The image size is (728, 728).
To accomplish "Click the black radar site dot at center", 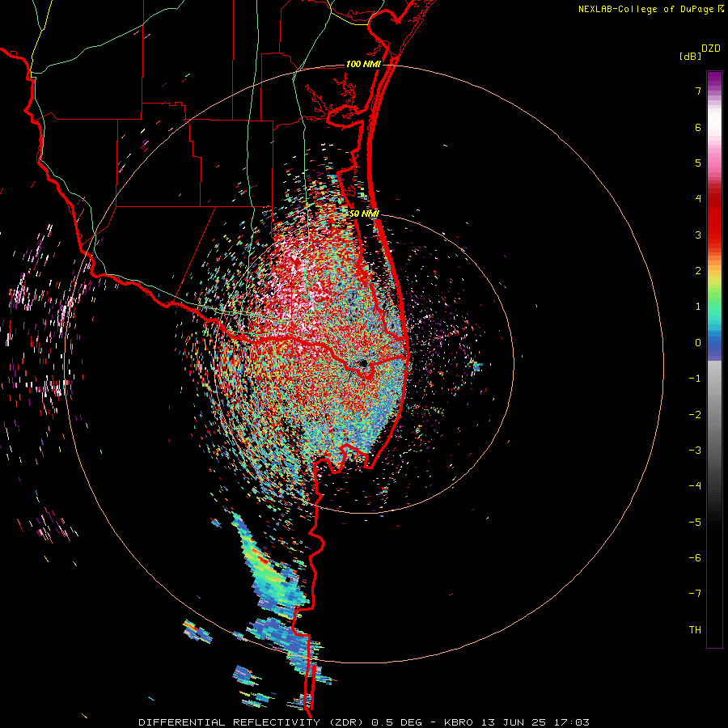I will coord(363,363).
